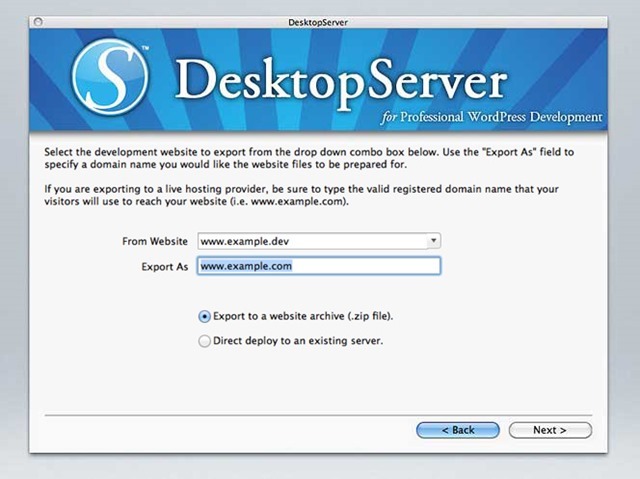Click the paragraph starting 'Select the development website'

pos(309,158)
